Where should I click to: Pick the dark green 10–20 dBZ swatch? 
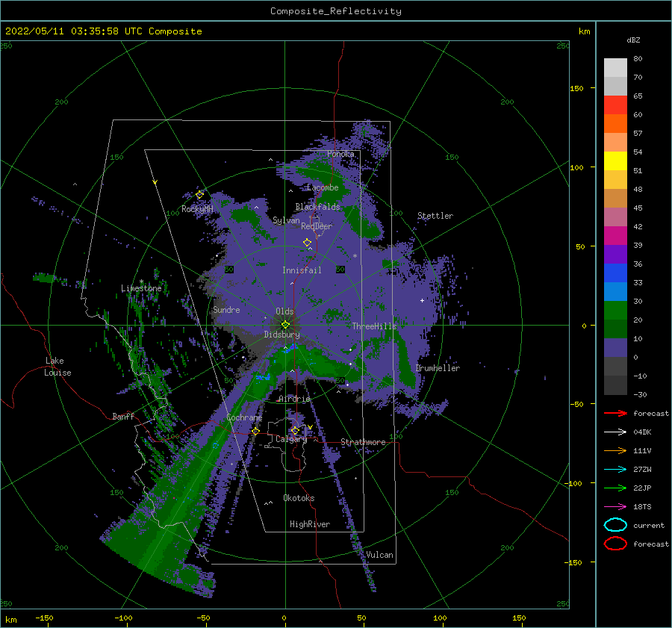[615, 329]
